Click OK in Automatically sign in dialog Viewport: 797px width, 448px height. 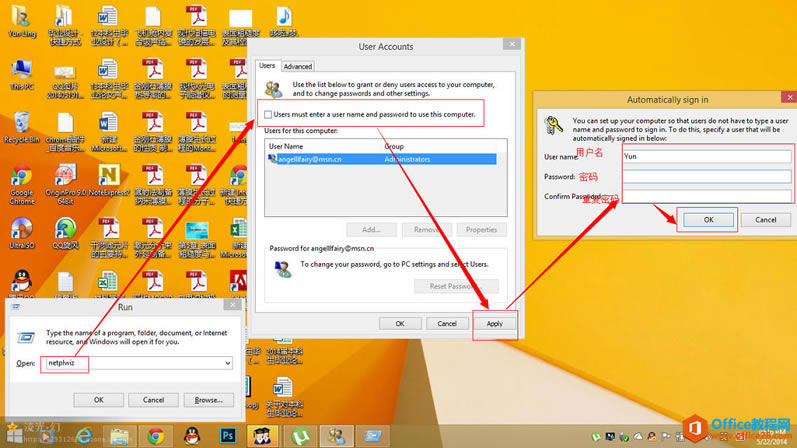coord(709,220)
